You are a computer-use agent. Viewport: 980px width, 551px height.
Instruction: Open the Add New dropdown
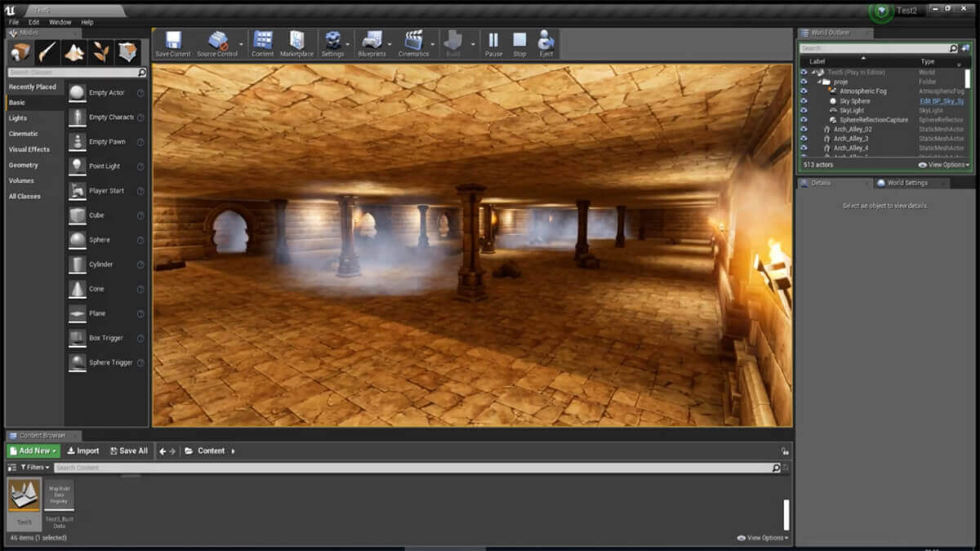[x=33, y=451]
